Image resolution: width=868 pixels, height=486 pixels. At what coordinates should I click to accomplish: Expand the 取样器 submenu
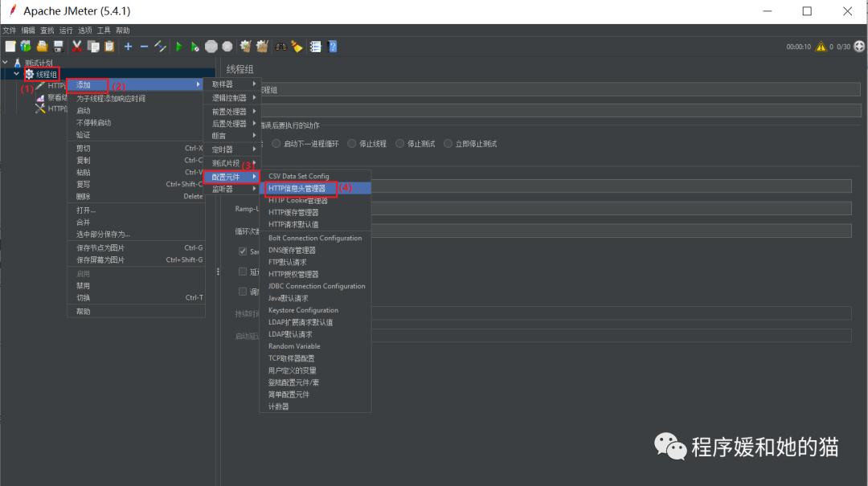tap(231, 84)
